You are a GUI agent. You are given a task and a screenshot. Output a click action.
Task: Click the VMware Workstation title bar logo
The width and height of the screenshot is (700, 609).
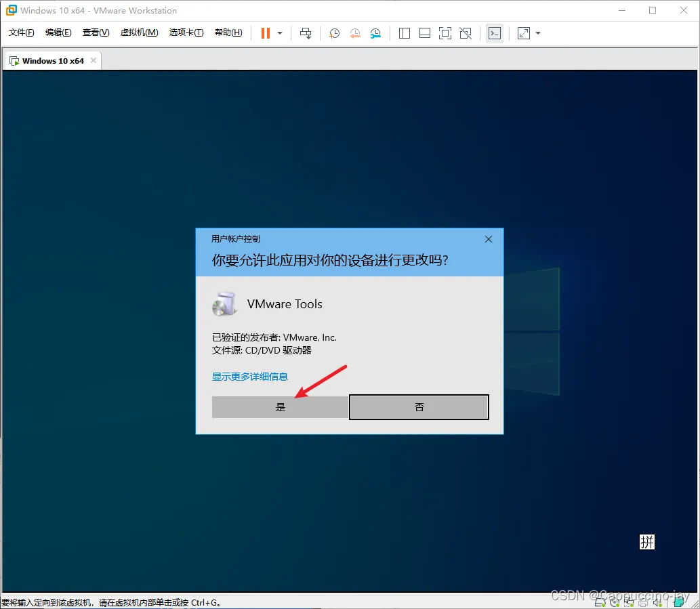[11, 9]
